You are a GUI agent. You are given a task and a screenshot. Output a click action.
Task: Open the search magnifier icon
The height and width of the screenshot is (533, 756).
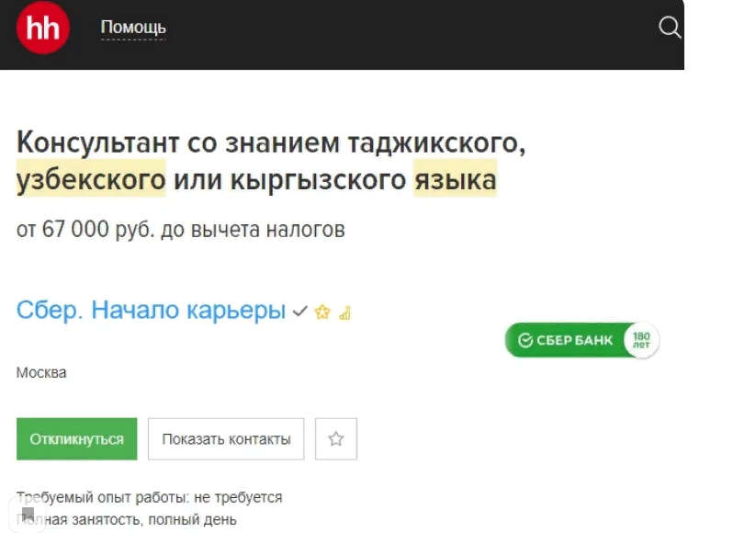point(670,28)
